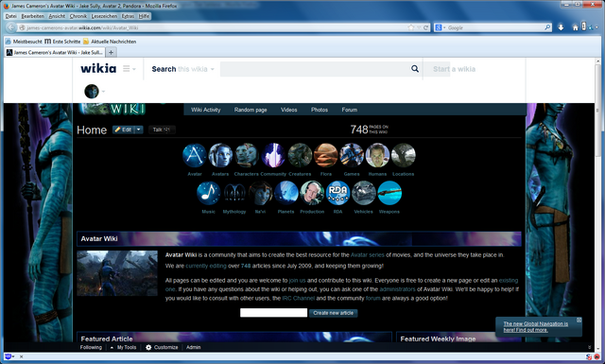Screen dimensions: 605x364
Task: Click the Avatar Wiki intro thumbnail image
Action: [117, 273]
